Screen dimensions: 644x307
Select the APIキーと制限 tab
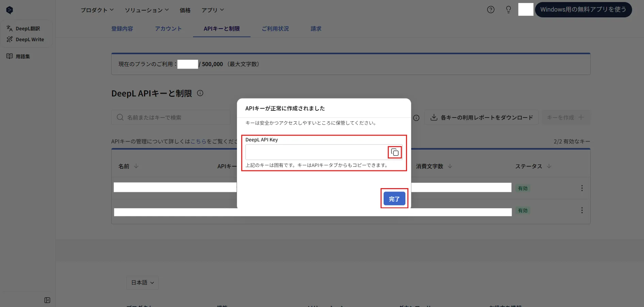tap(222, 29)
